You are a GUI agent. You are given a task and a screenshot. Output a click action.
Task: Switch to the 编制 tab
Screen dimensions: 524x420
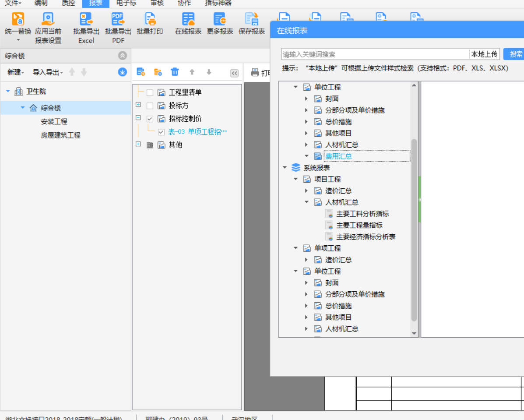click(41, 3)
